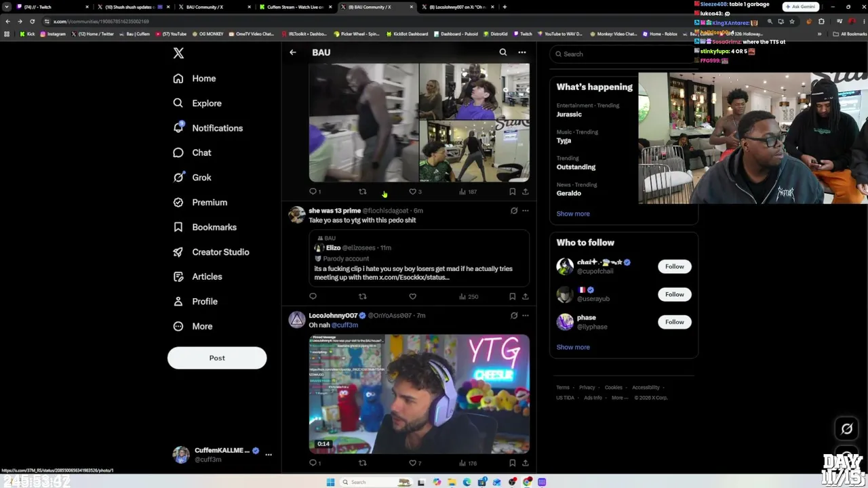Expand the More menu in the sidebar
Image resolution: width=868 pixels, height=488 pixels.
pos(193,326)
